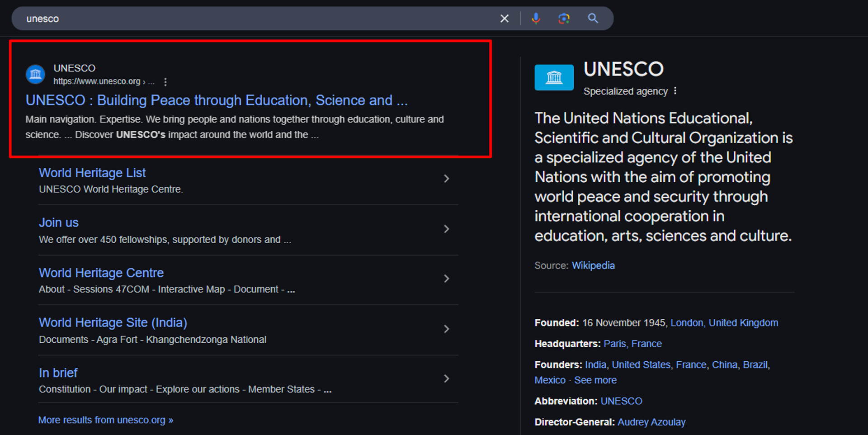The width and height of the screenshot is (868, 435).
Task: Submit search using the magnifier icon
Action: [593, 19]
